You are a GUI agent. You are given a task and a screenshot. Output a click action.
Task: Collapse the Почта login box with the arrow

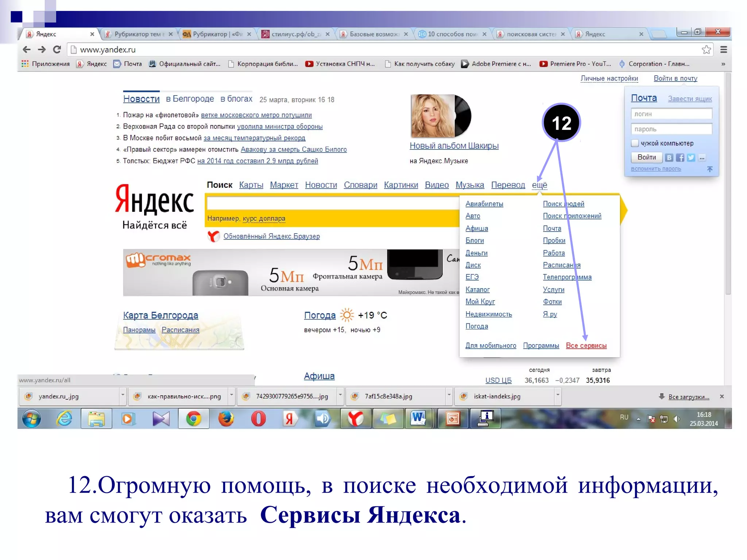tap(710, 169)
